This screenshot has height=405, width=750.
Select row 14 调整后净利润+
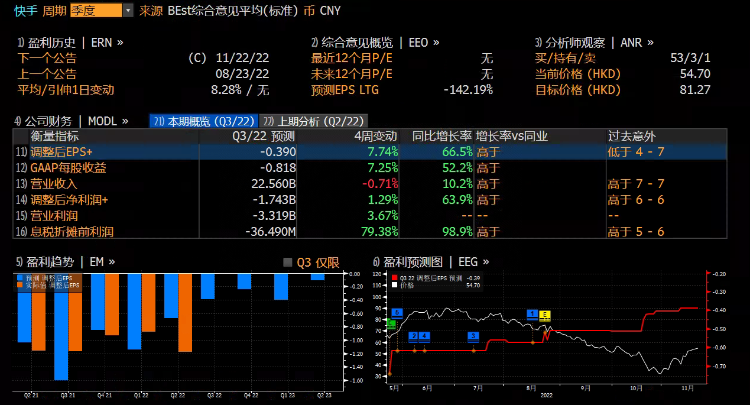(x=370, y=199)
